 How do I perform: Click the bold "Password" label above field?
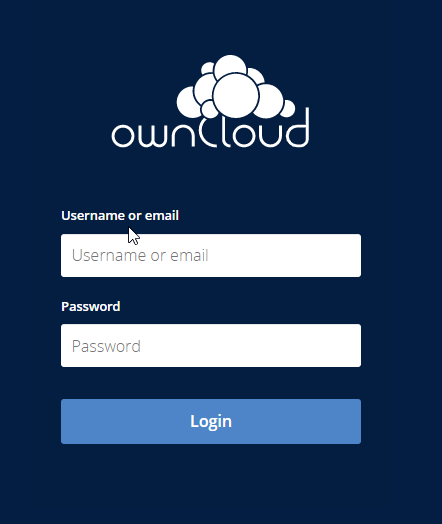[91, 306]
